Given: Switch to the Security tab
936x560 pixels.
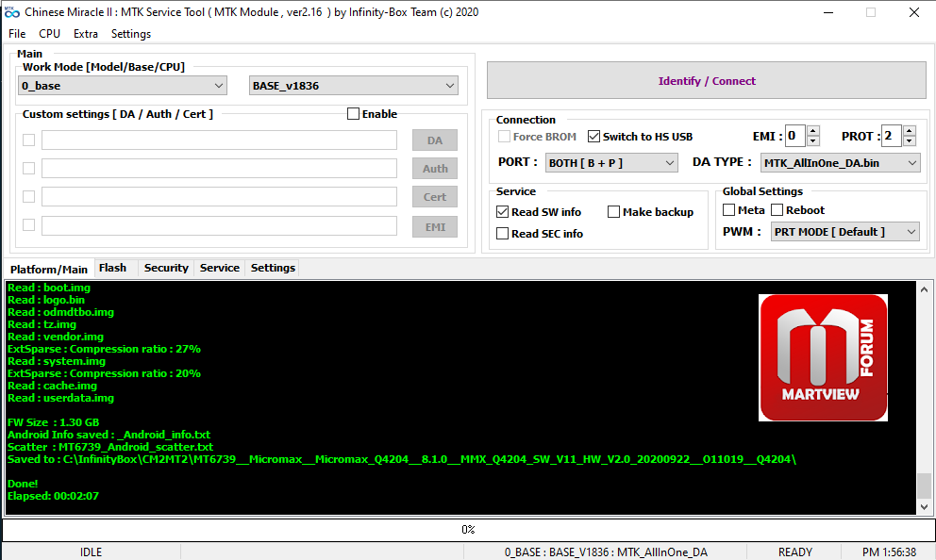Looking at the screenshot, I should [166, 268].
